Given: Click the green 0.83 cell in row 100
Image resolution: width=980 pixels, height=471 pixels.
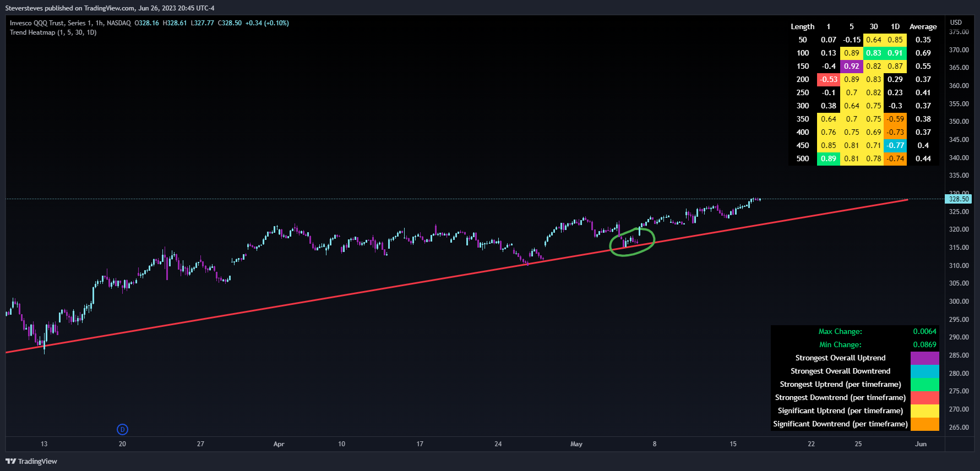Looking at the screenshot, I should (x=874, y=53).
